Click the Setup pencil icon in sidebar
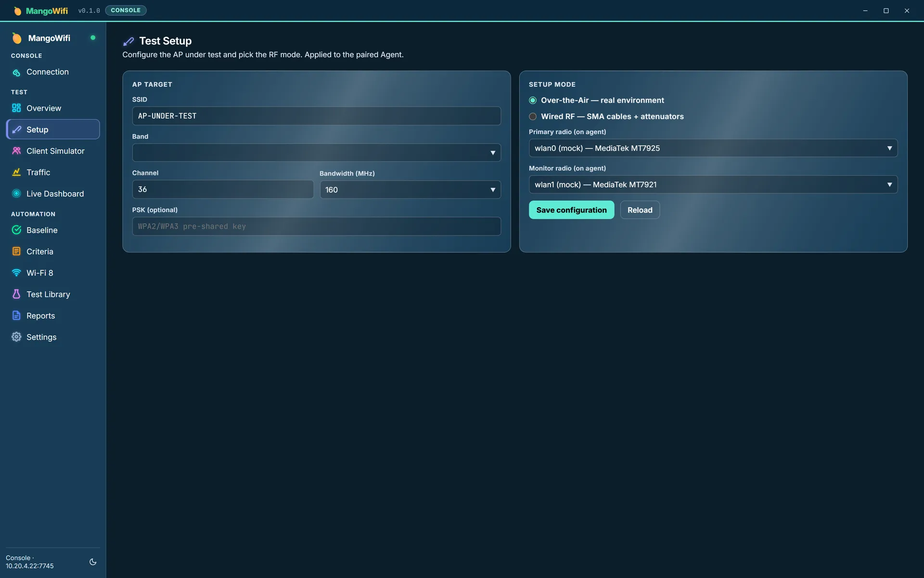 click(16, 130)
